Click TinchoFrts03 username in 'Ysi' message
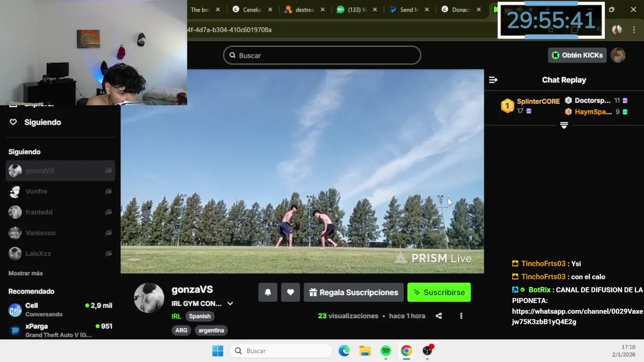 click(x=543, y=264)
